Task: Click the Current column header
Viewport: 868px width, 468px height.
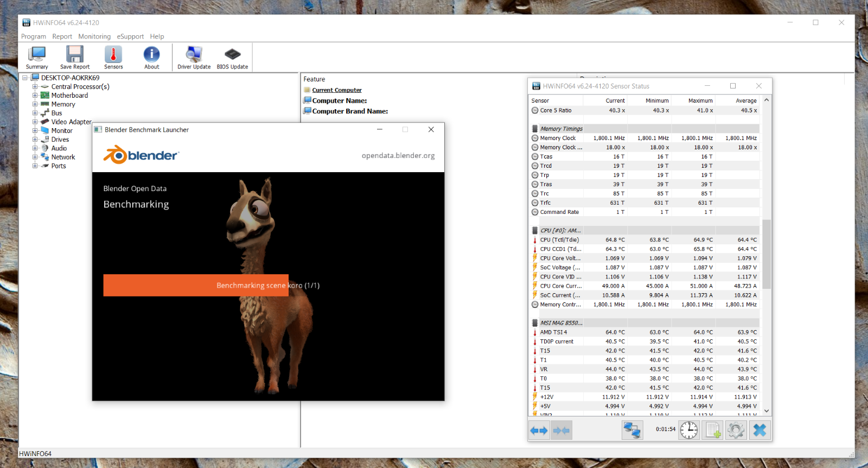Action: coord(605,100)
